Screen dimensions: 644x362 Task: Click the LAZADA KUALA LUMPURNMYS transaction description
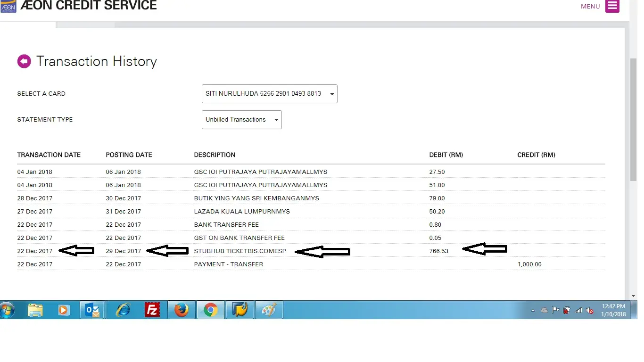pyautogui.click(x=242, y=212)
